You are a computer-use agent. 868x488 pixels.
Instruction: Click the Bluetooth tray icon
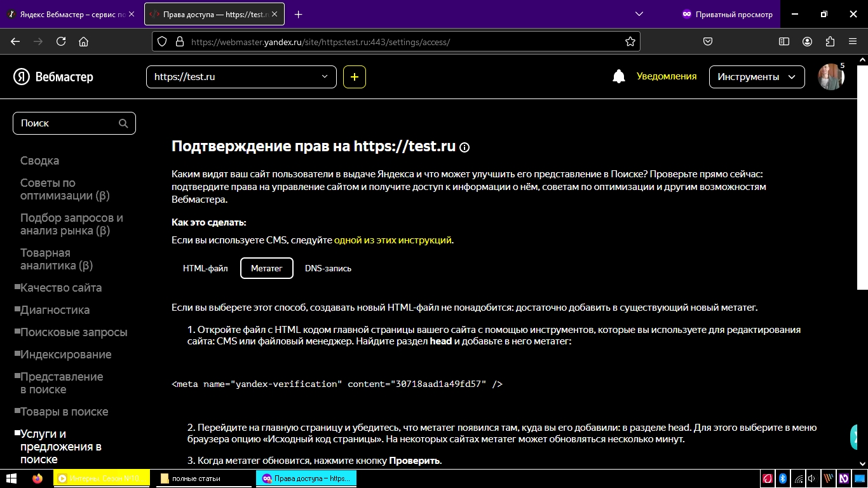pos(783,478)
